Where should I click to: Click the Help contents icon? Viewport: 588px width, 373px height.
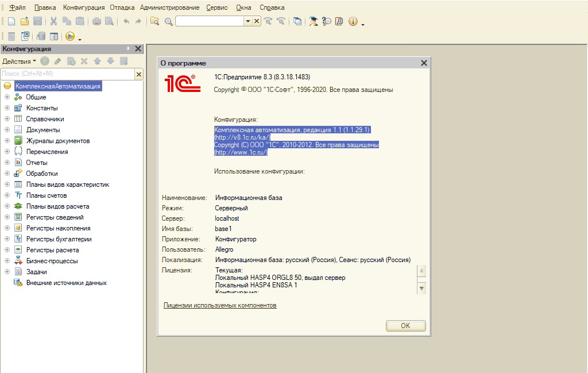coord(339,21)
